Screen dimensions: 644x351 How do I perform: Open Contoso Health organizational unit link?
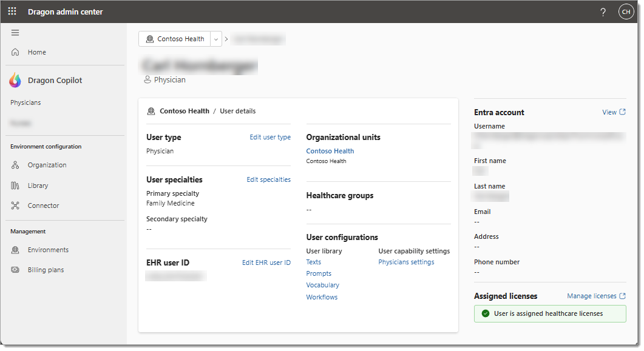click(330, 151)
